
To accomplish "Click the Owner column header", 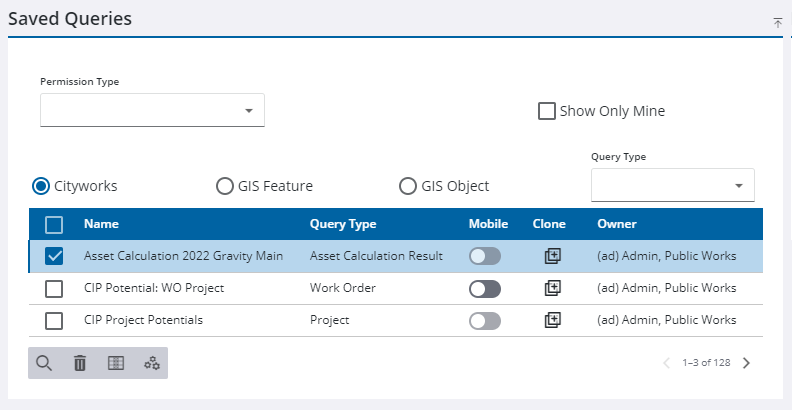I will tap(617, 224).
